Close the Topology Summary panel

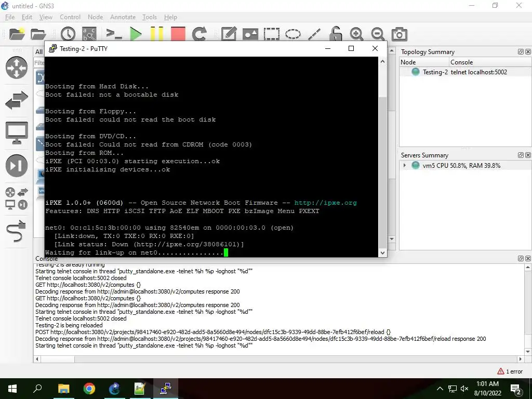528,51
